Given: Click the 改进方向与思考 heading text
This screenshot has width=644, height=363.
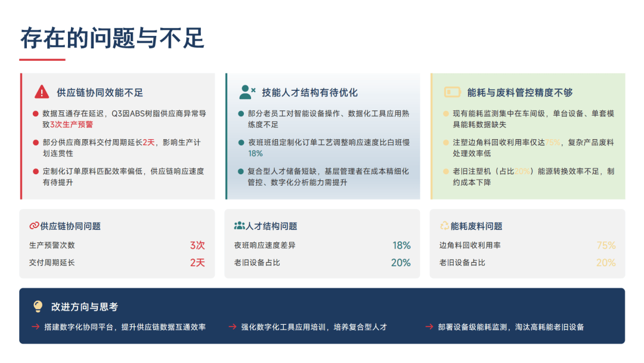Looking at the screenshot, I should click(x=84, y=307).
